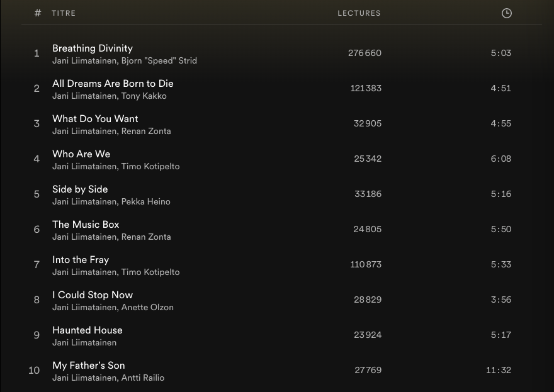Image resolution: width=554 pixels, height=392 pixels.
Task: Select the track I Could Stop Now
Action: tap(93, 295)
